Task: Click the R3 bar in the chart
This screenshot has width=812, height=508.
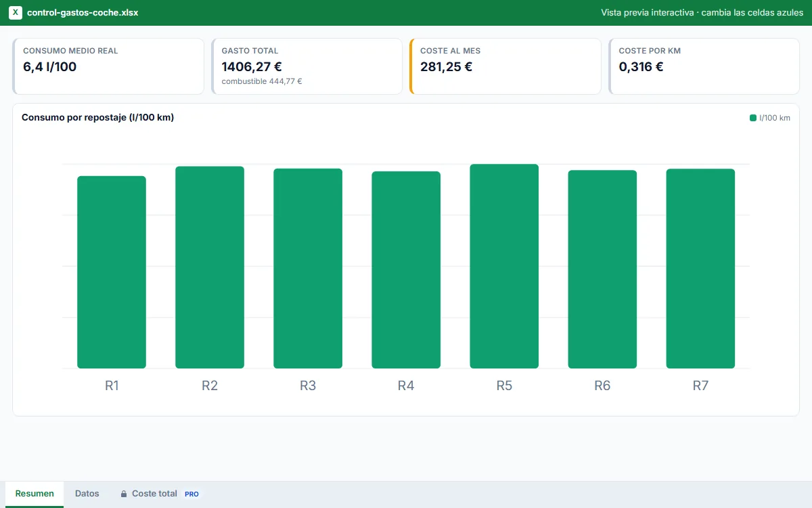Action: click(308, 268)
